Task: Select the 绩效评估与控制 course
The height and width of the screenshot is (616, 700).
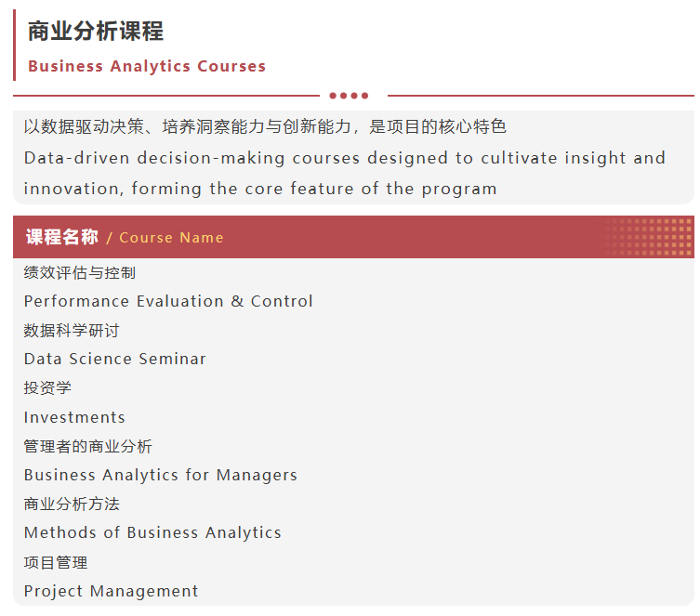Action: coord(80,272)
